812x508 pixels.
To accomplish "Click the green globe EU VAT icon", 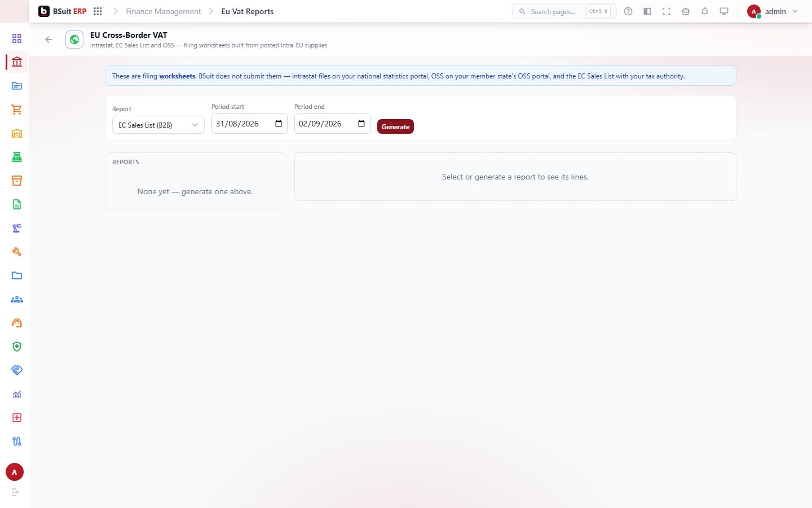I will click(74, 40).
